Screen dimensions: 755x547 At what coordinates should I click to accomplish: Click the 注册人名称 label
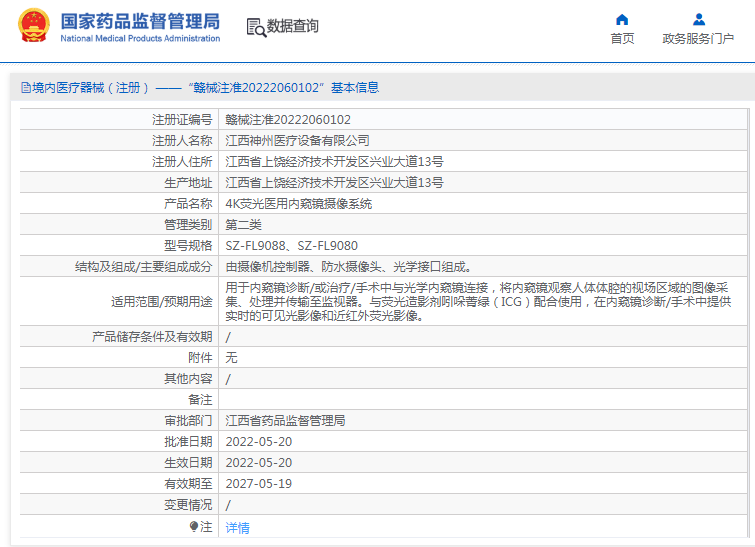[182, 141]
